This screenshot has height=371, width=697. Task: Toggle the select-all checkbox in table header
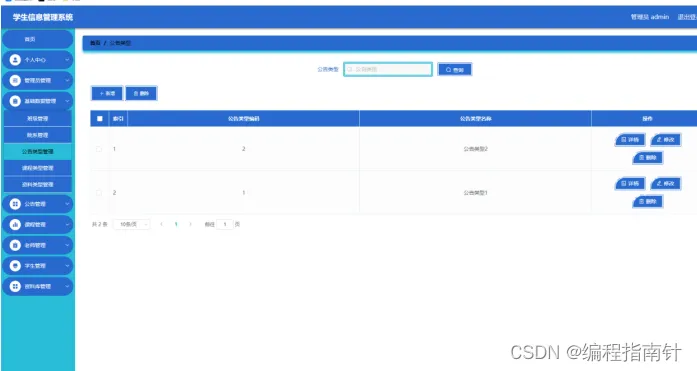click(x=100, y=119)
